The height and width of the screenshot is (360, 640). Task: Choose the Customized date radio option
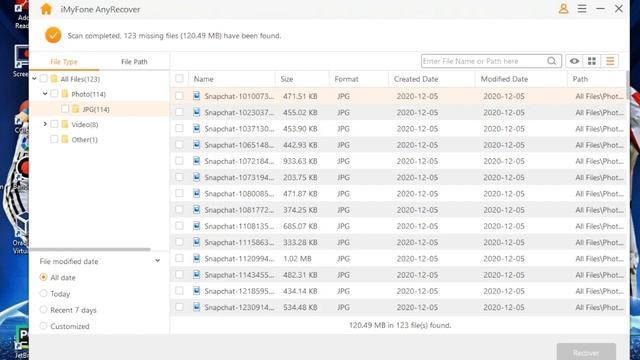(x=43, y=326)
